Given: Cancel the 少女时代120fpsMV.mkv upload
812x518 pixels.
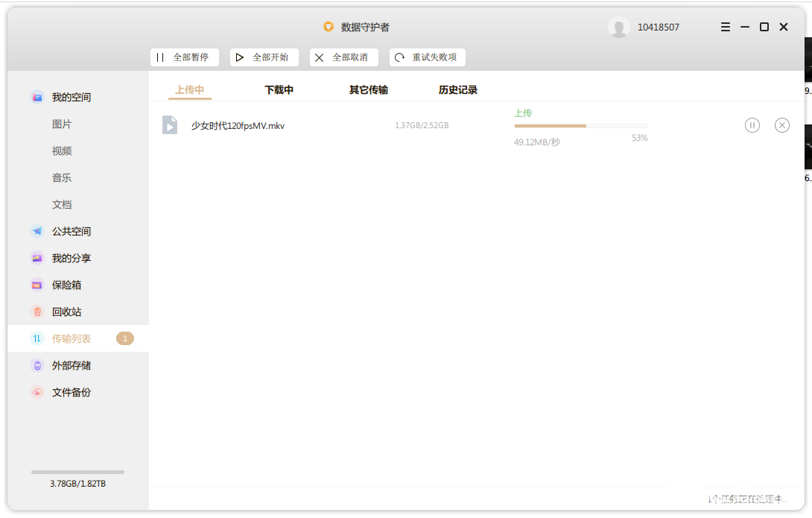Looking at the screenshot, I should pos(781,125).
